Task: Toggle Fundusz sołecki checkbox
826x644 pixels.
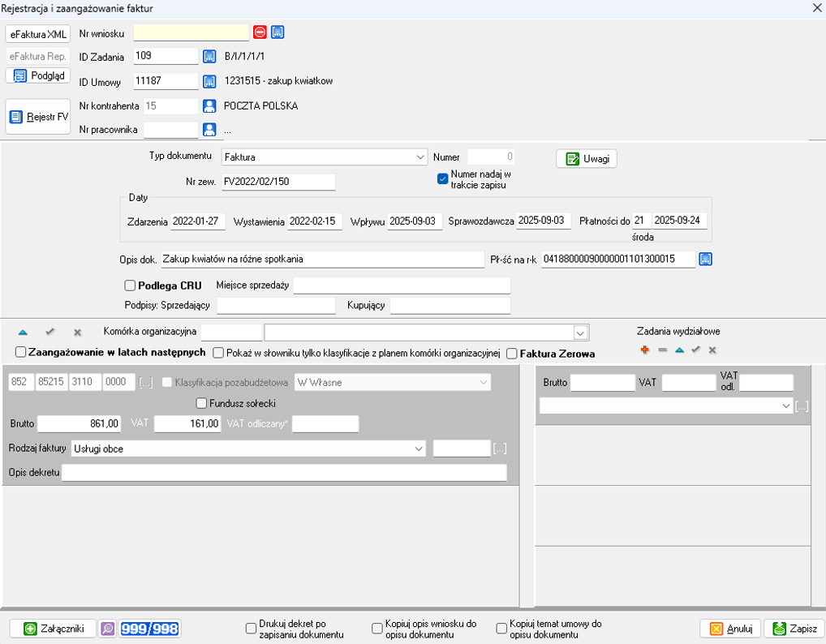Action: click(202, 403)
